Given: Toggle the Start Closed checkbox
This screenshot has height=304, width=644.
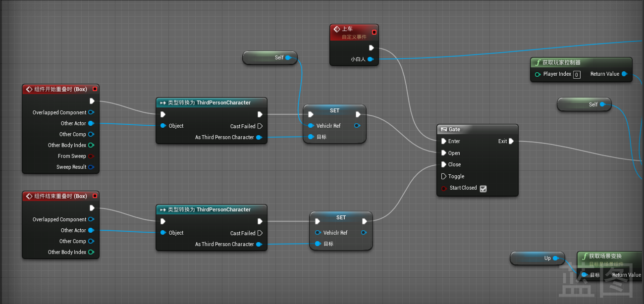Looking at the screenshot, I should (483, 189).
